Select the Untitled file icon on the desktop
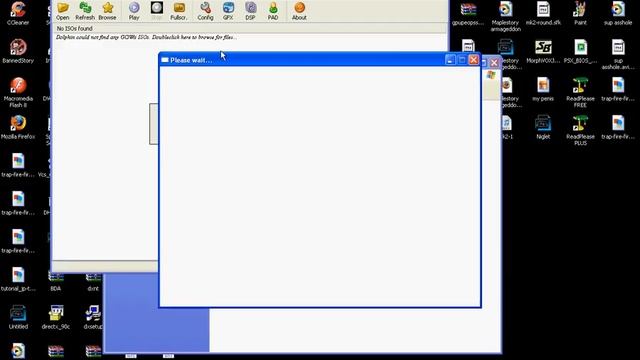The image size is (640, 360). click(18, 317)
